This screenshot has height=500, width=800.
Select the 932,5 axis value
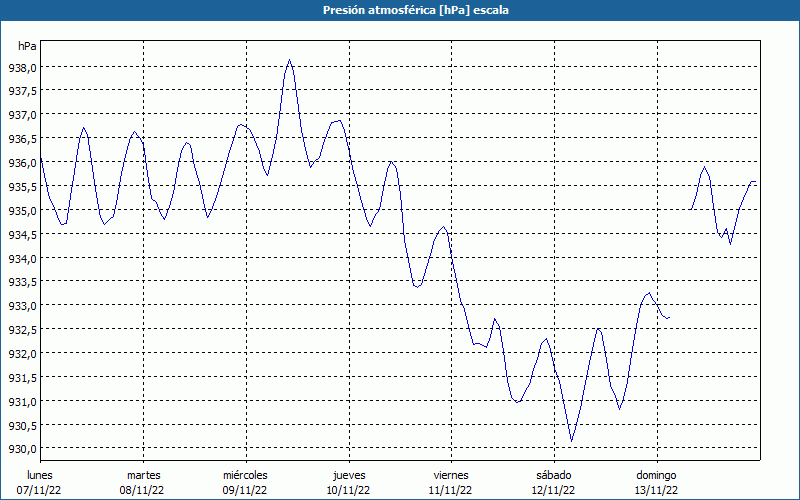(x=22, y=330)
